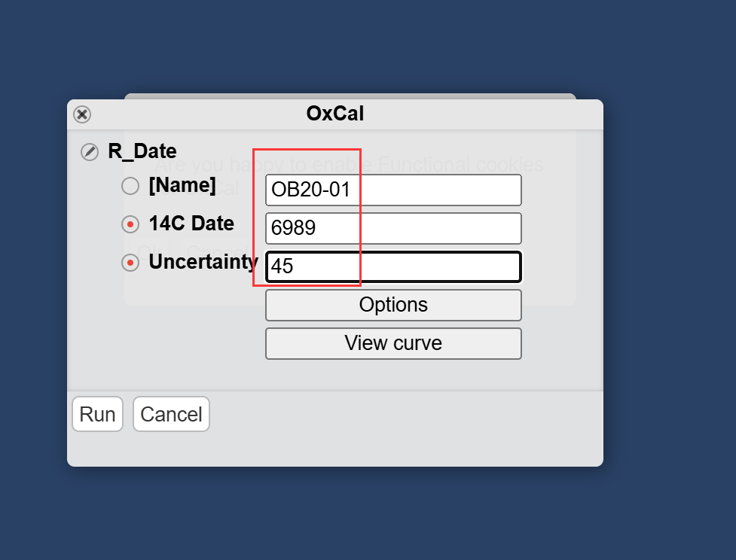736x560 pixels.
Task: Click the OxCal title bar text
Action: (335, 114)
